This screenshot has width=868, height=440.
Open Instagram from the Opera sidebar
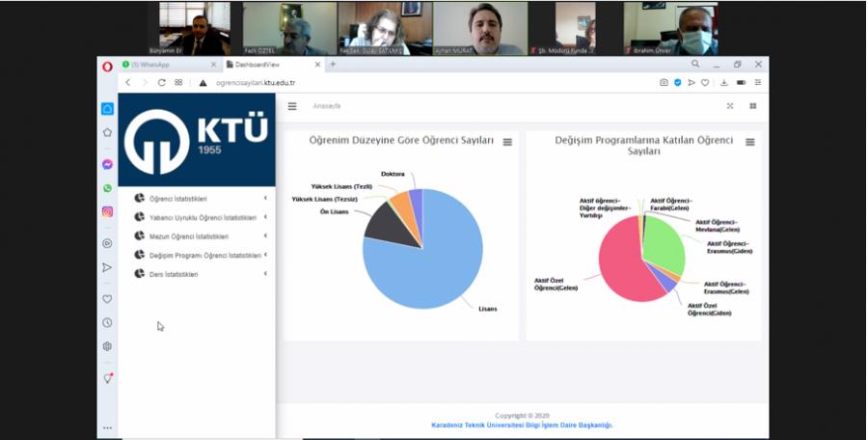coord(107,211)
